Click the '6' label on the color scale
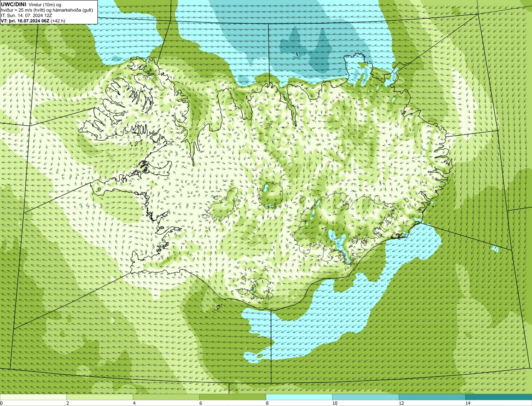The height and width of the screenshot is (406, 532). (x=200, y=403)
